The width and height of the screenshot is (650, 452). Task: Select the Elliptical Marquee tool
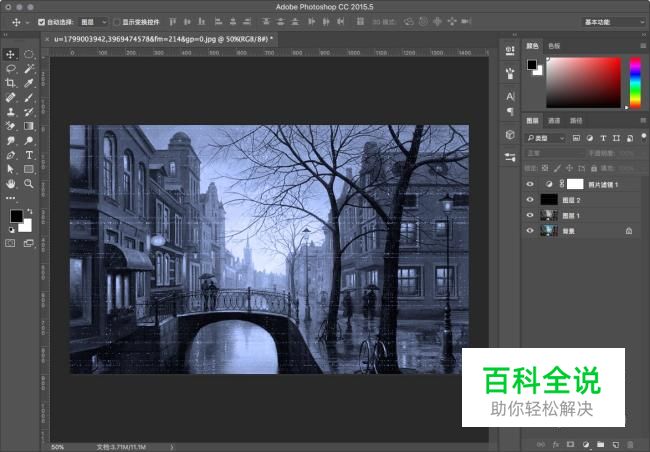(29, 54)
